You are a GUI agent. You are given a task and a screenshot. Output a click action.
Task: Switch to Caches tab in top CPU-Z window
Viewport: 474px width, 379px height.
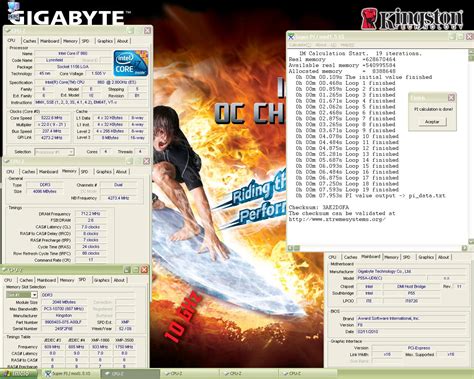(x=29, y=41)
